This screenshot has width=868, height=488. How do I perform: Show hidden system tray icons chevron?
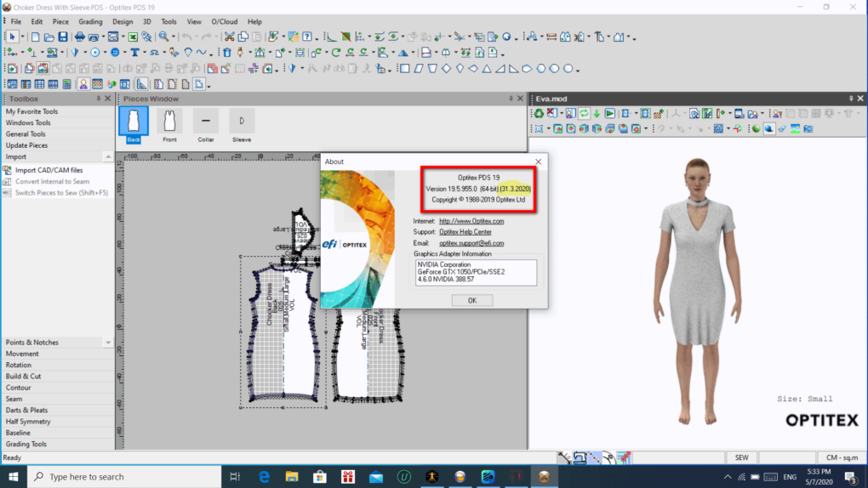click(728, 477)
